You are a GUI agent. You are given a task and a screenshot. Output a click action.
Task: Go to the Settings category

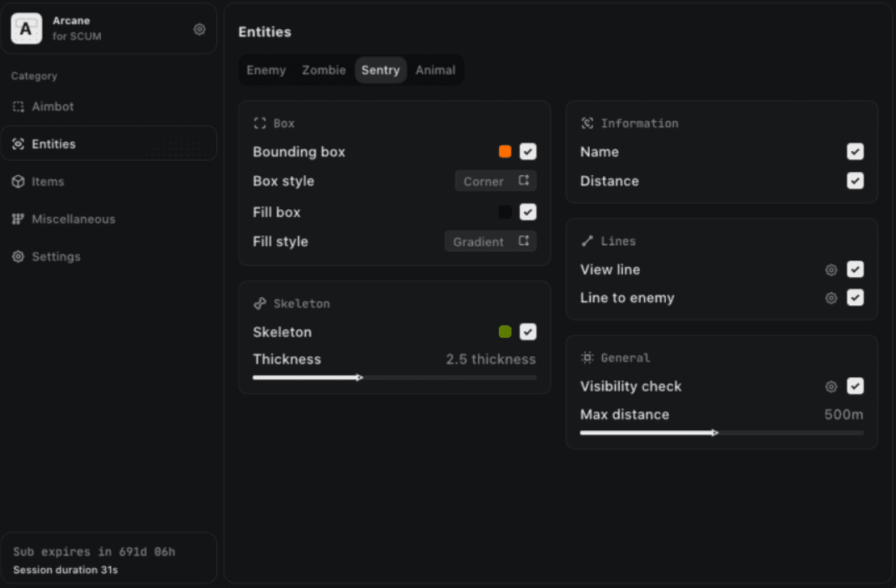pyautogui.click(x=56, y=257)
